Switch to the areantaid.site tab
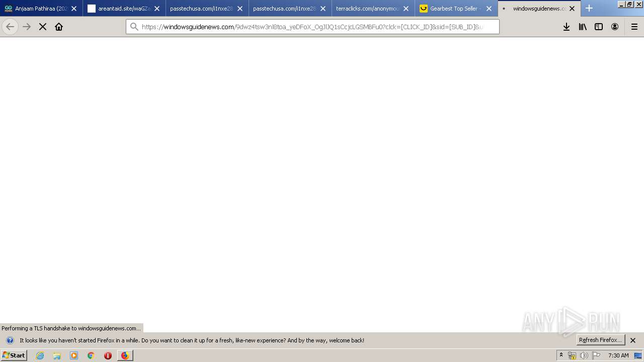Image resolution: width=644 pixels, height=362 pixels. (124, 9)
